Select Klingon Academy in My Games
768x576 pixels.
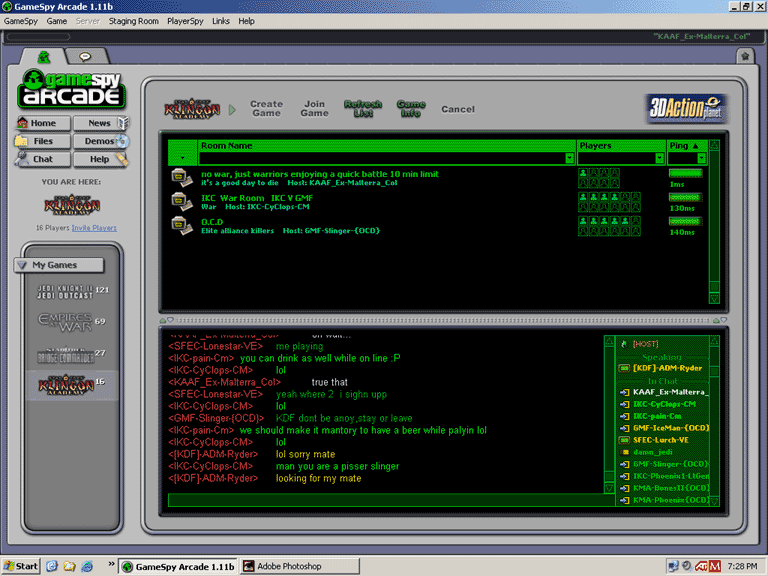[66, 385]
